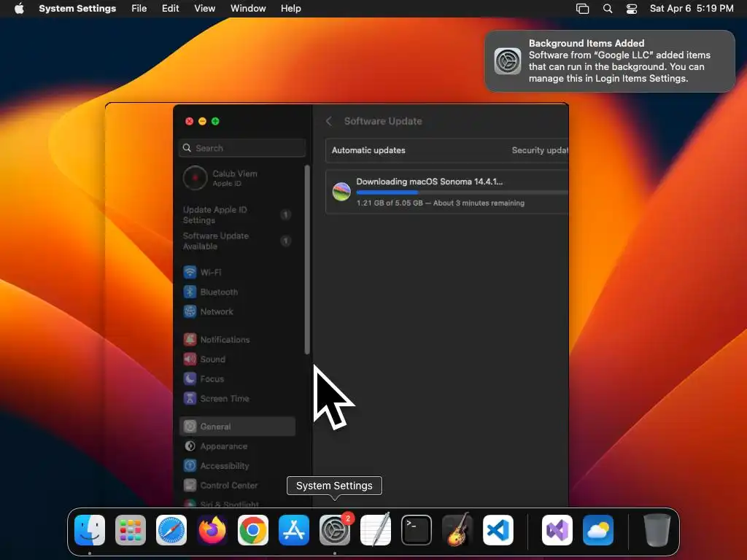Image resolution: width=747 pixels, height=560 pixels.
Task: Open Control Center settings in sidebar
Action: 237,485
